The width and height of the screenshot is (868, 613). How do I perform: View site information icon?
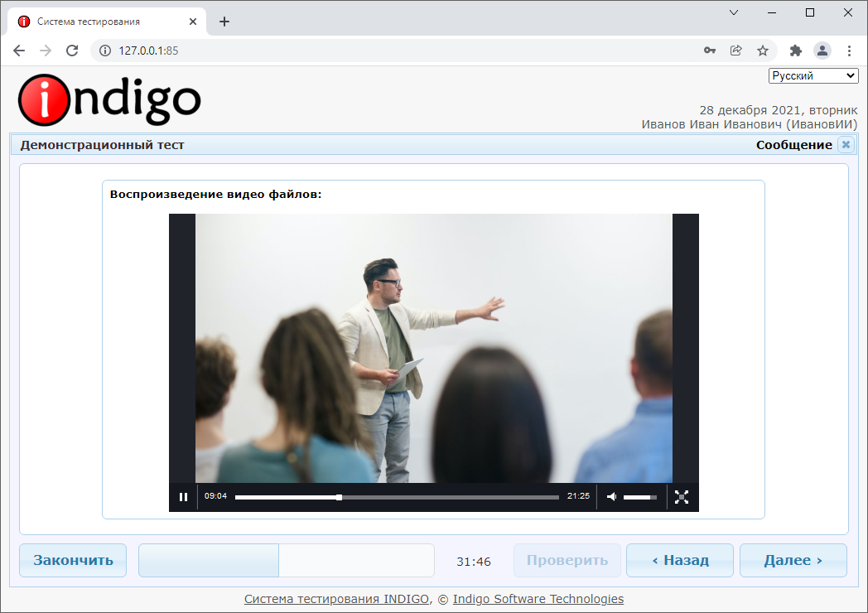tap(104, 51)
